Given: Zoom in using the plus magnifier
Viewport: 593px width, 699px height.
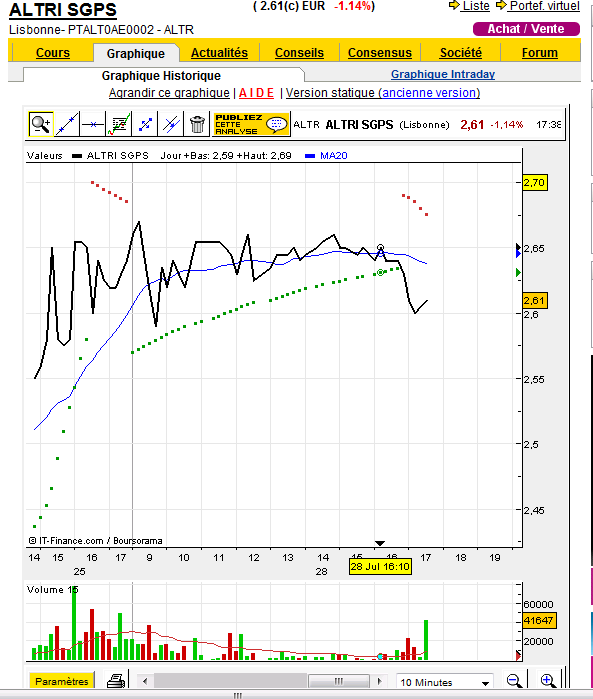Looking at the screenshot, I should coord(548,681).
